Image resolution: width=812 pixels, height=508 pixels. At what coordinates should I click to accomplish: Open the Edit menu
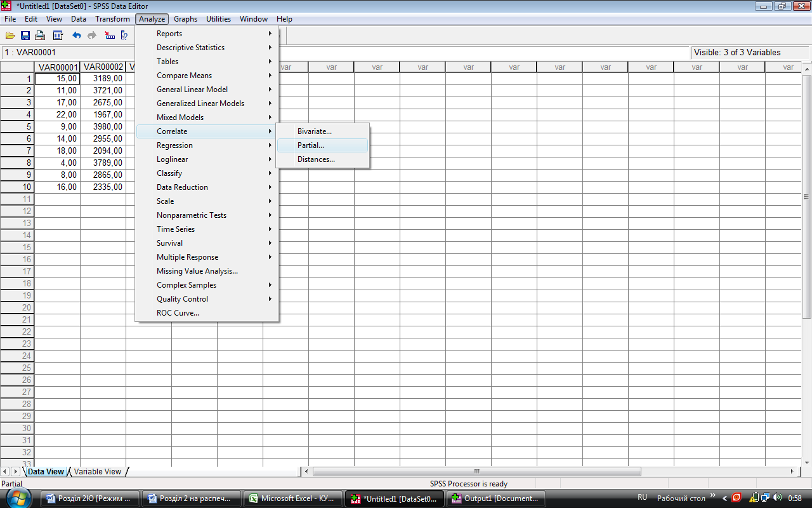click(x=31, y=19)
